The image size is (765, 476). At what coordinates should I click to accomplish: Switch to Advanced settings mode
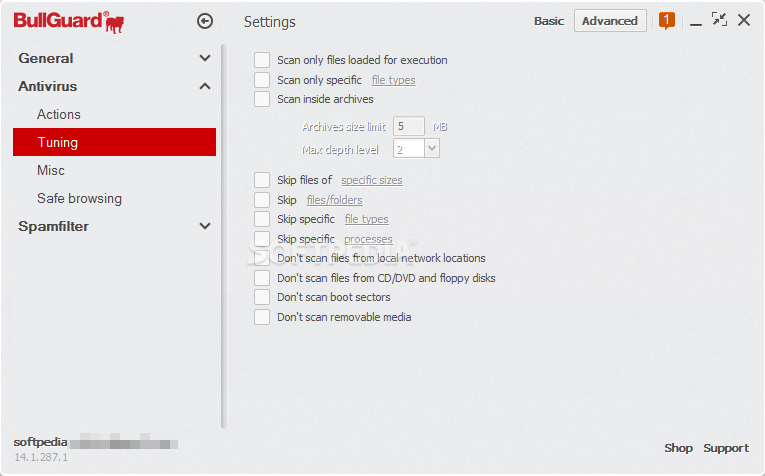pyautogui.click(x=610, y=21)
